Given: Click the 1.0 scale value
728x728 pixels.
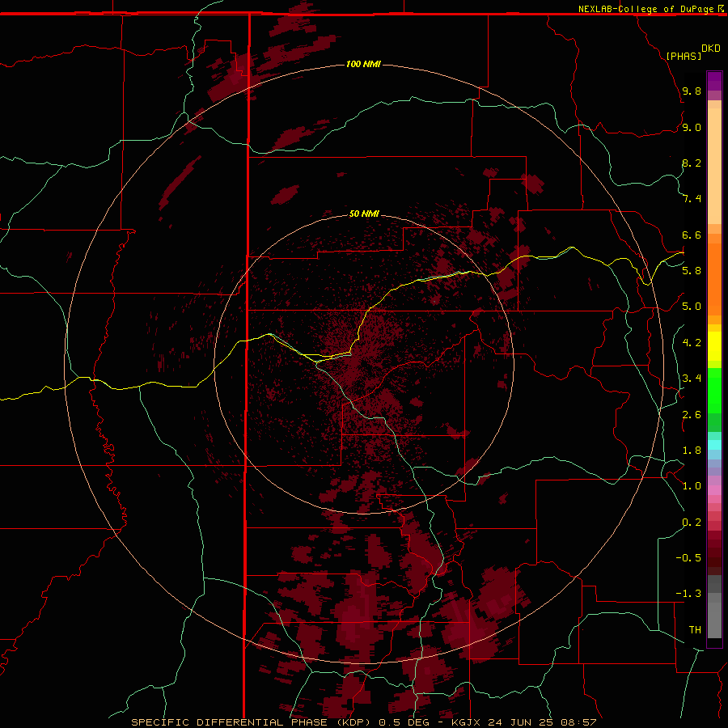Looking at the screenshot, I should 692,486.
